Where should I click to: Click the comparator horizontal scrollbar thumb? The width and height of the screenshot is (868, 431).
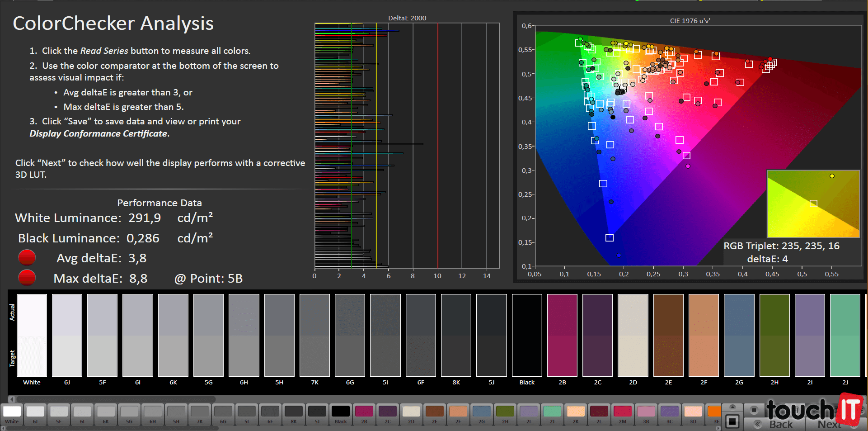pyautogui.click(x=116, y=399)
